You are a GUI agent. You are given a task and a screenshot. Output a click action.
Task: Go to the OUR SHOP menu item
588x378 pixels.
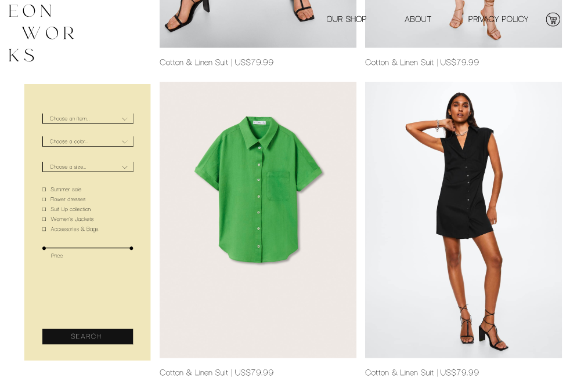point(346,19)
